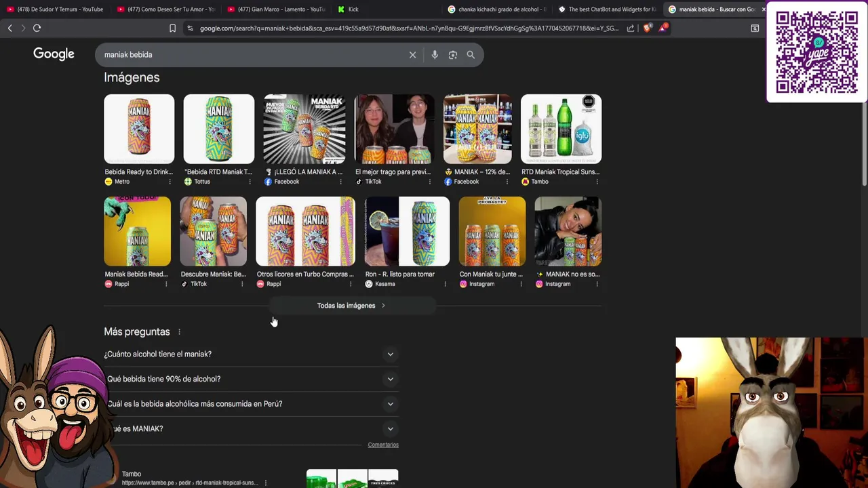Open Metro orange Maniak can thumbnail
This screenshot has height=488, width=868.
(x=139, y=129)
